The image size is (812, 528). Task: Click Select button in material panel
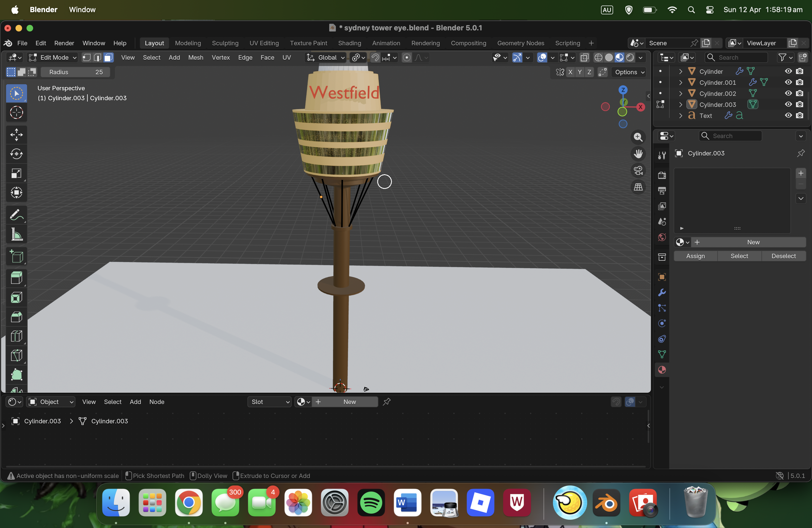739,256
